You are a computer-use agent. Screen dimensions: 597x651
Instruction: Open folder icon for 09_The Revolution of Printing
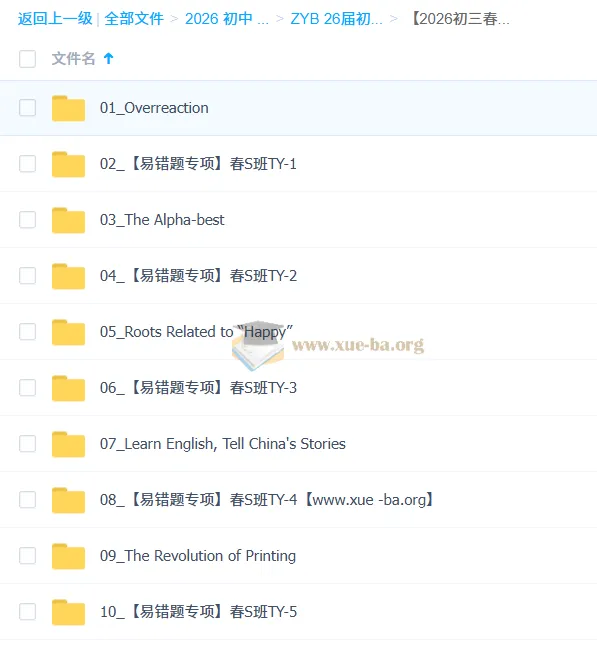coord(69,556)
